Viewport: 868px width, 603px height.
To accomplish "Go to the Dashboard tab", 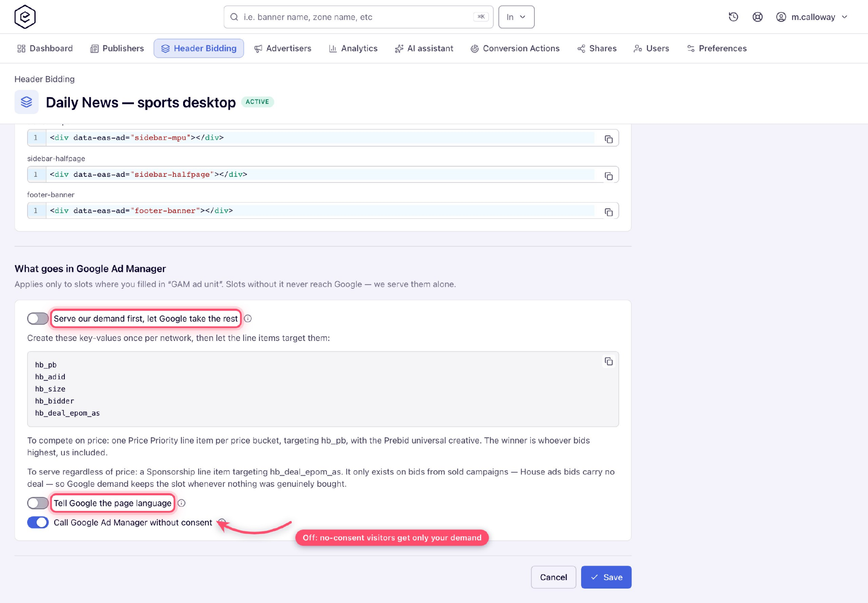I will pos(45,48).
